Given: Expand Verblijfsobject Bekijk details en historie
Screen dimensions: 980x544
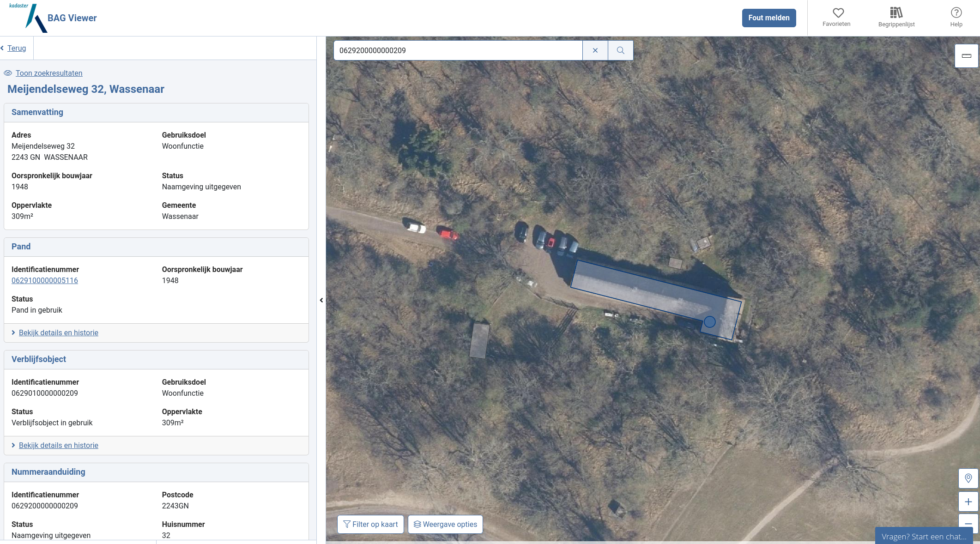Looking at the screenshot, I should (59, 445).
